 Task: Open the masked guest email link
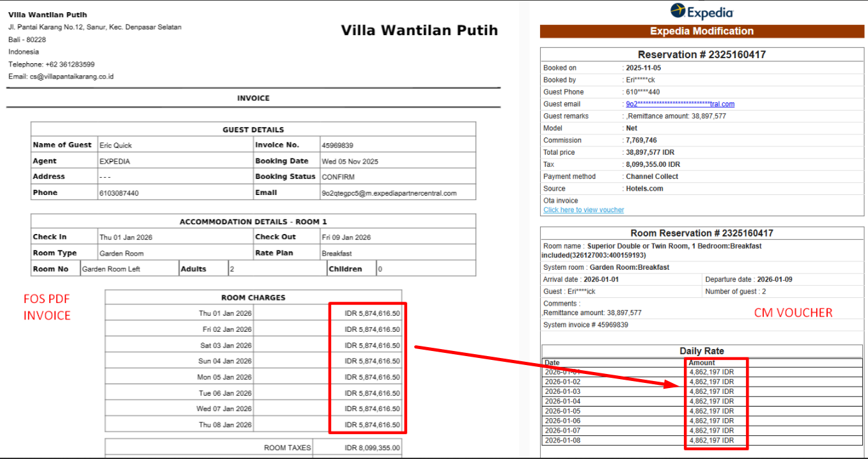680,104
